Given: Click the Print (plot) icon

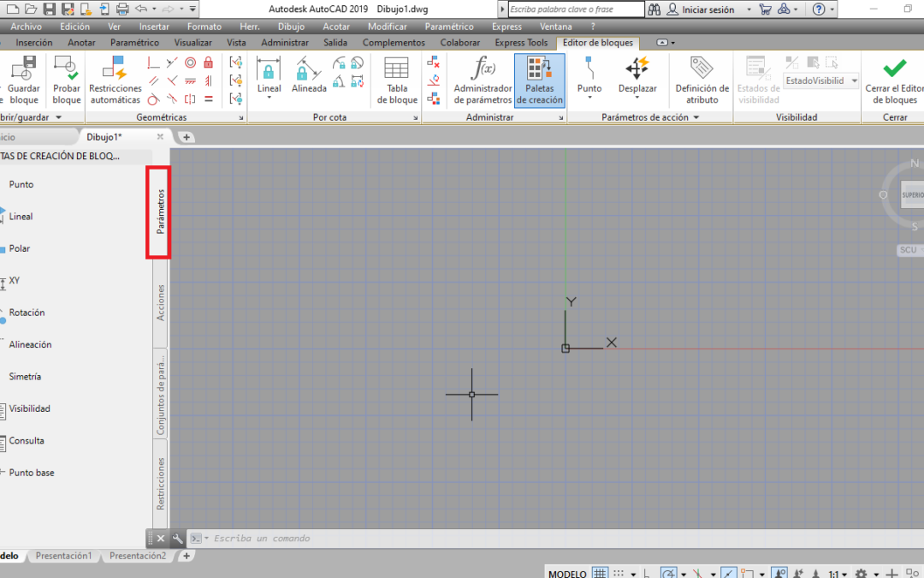Looking at the screenshot, I should 122,9.
